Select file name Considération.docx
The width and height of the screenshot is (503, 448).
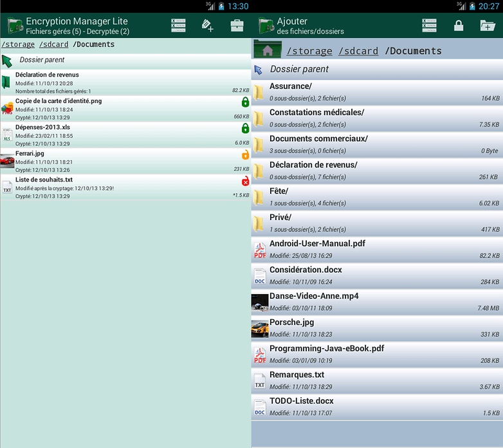(x=306, y=270)
